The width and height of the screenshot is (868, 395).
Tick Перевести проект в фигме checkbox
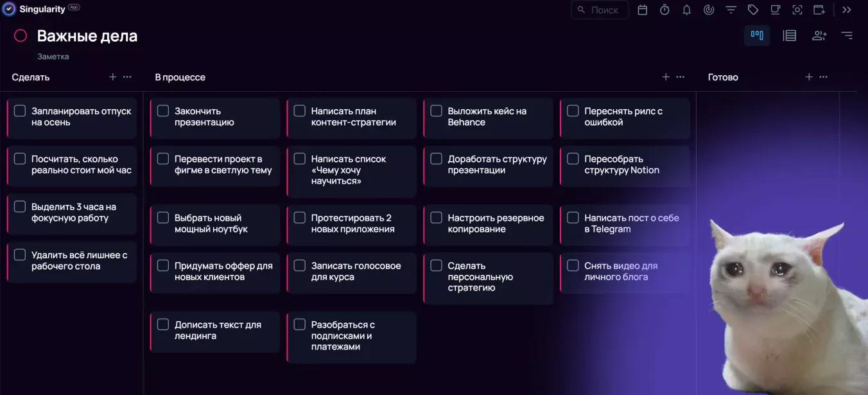click(163, 159)
